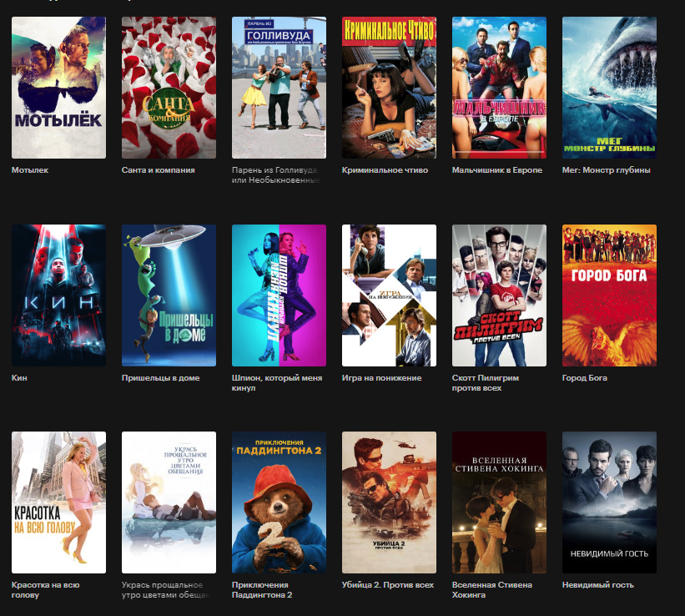This screenshot has width=685, height=616.
Task: Open Скотт Пилигрим против всех poster
Action: [x=499, y=295]
